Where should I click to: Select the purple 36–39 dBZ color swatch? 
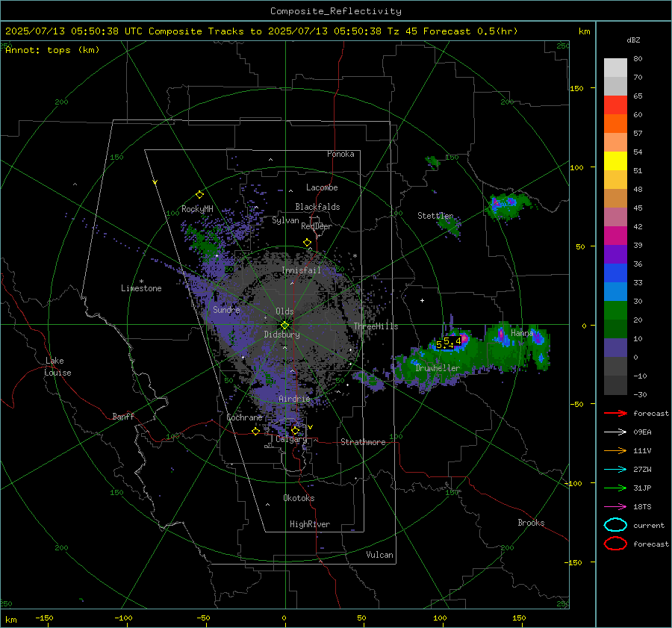coord(615,254)
